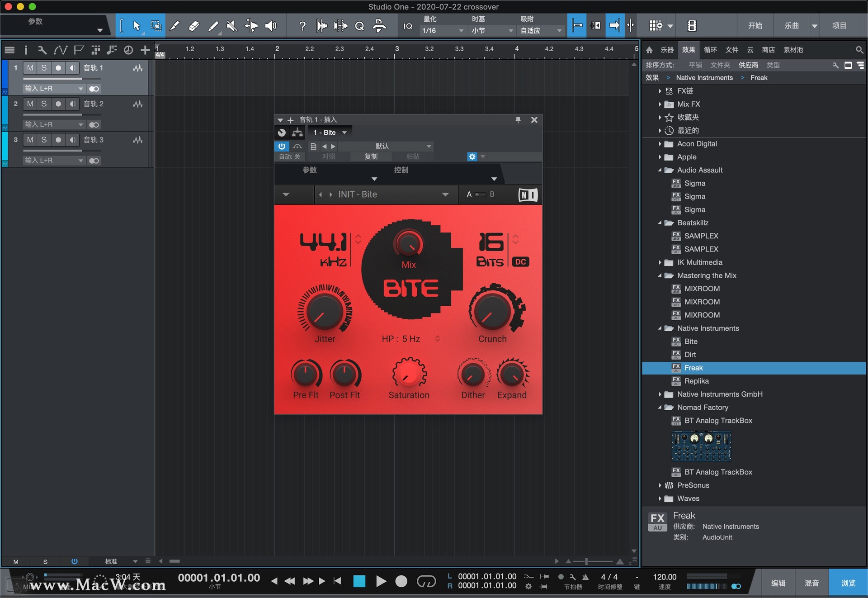Click the wrench icon above the track list

coord(42,50)
